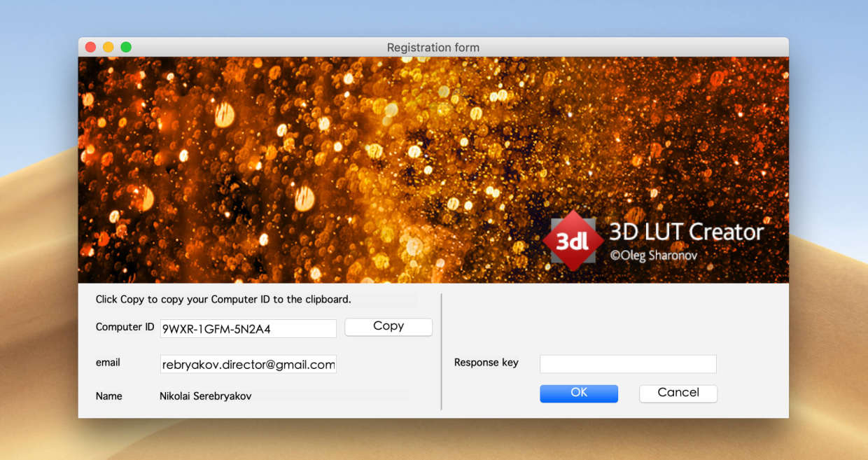Click the ©Oleg Sharonov credit text
This screenshot has height=460, width=868.
(654, 256)
